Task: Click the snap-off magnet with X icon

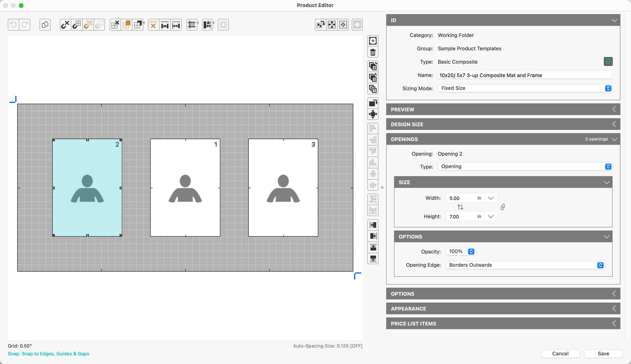Action: coord(65,24)
